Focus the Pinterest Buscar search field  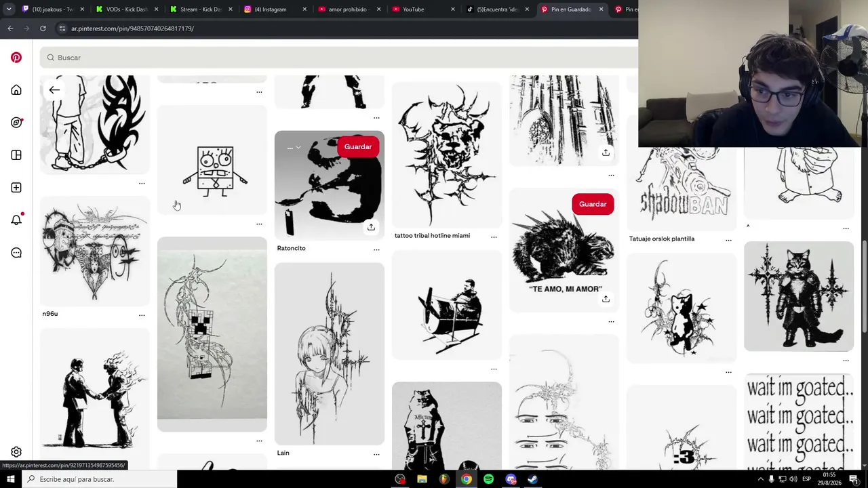[339, 58]
